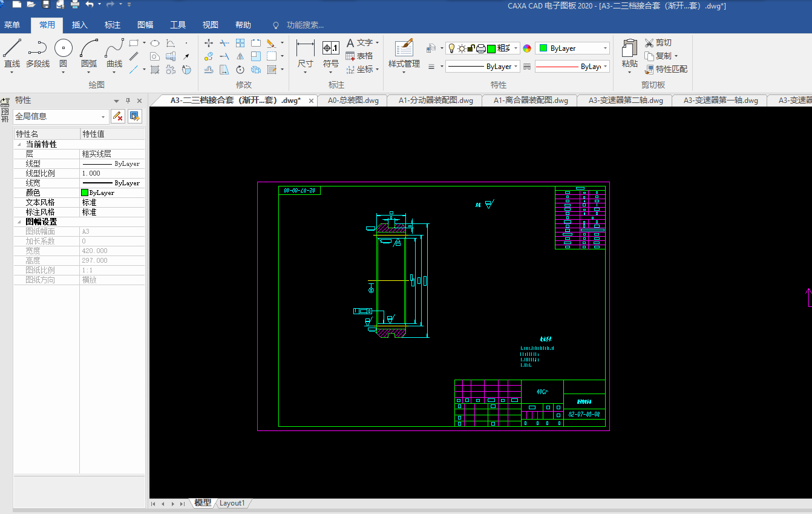
Task: Click the undo arrow icon
Action: 90,5
